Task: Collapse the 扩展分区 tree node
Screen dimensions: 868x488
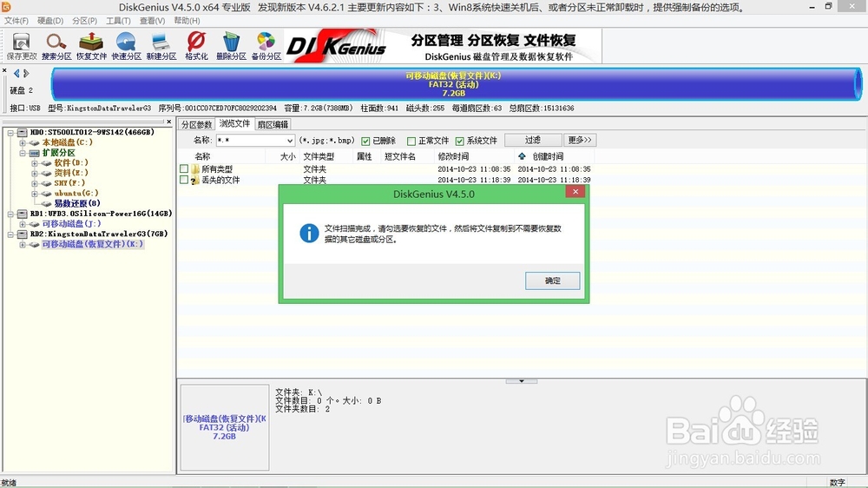Action: point(23,154)
